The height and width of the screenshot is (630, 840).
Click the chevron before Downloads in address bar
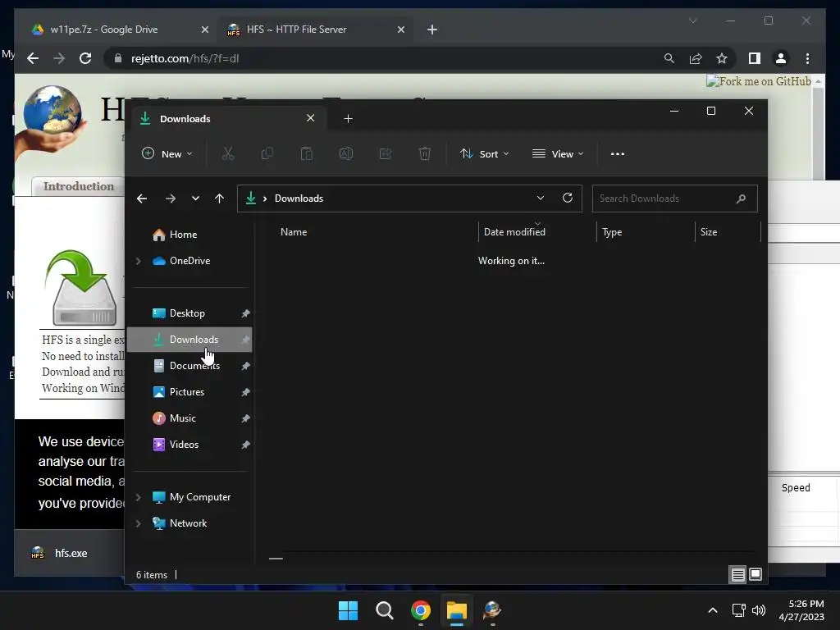coord(265,199)
